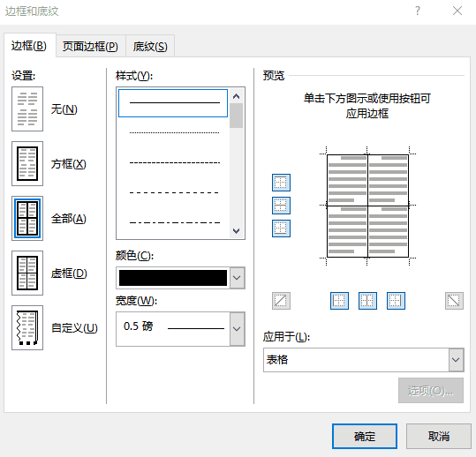Image resolution: width=476 pixels, height=457 pixels.
Task: Click the style list scrollbar thumb
Action: 236,116
